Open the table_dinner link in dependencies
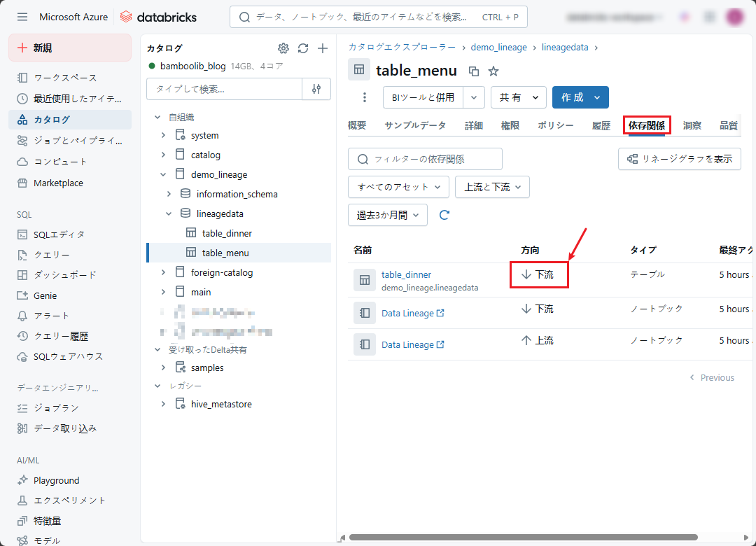Viewport: 756px width, 546px height. pyautogui.click(x=407, y=274)
